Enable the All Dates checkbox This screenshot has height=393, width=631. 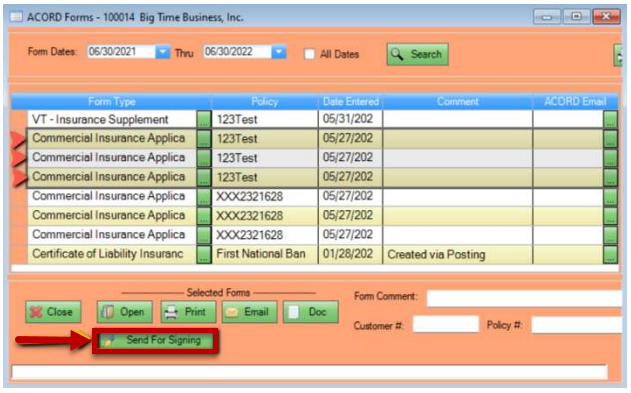click(309, 54)
